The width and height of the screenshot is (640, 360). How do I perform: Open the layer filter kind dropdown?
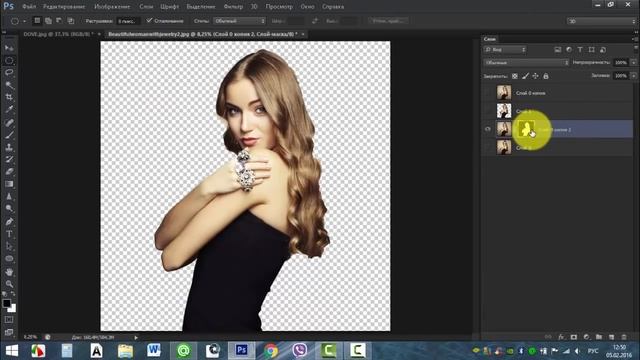coord(505,49)
